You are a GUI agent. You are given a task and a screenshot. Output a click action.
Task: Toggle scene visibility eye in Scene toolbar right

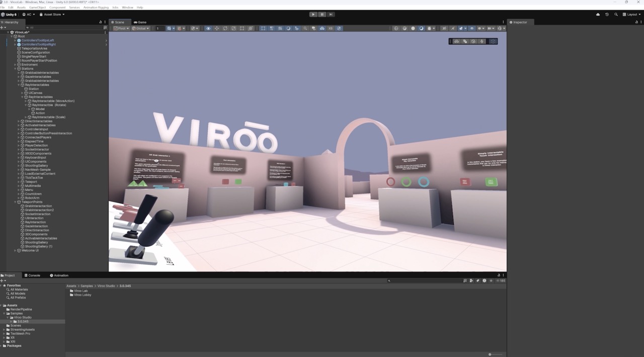[472, 28]
